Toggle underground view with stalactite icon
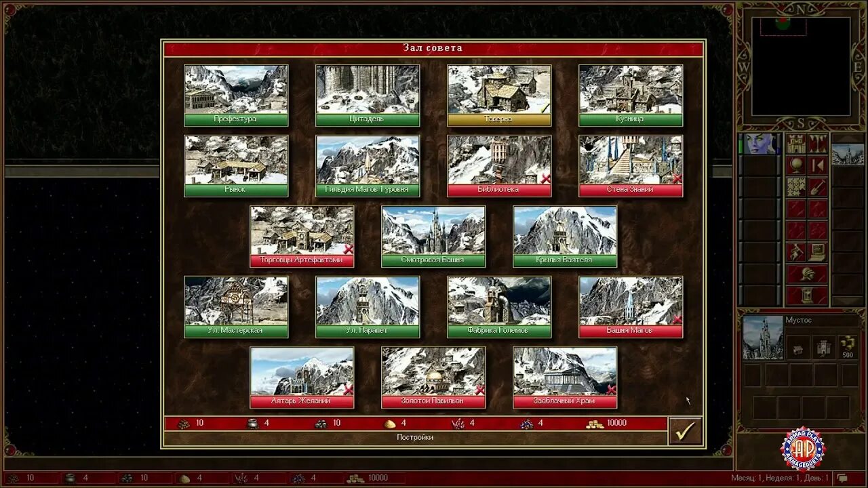Image resolution: width=868 pixels, height=488 pixels. pyautogui.click(x=818, y=144)
